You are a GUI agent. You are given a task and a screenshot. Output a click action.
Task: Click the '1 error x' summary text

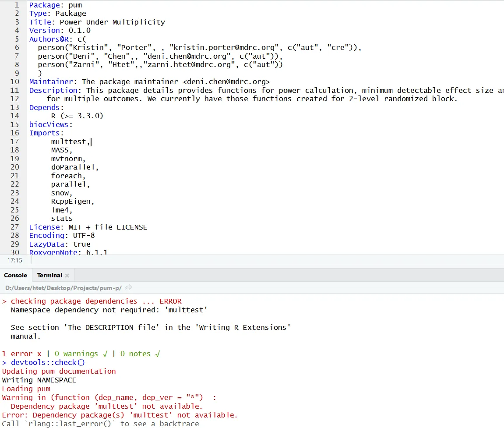pyautogui.click(x=21, y=354)
